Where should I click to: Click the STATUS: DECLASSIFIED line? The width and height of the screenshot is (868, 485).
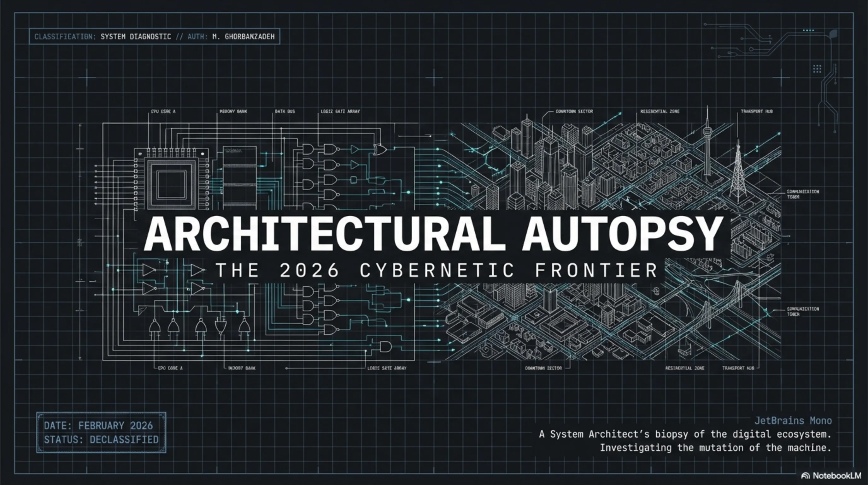click(x=101, y=440)
